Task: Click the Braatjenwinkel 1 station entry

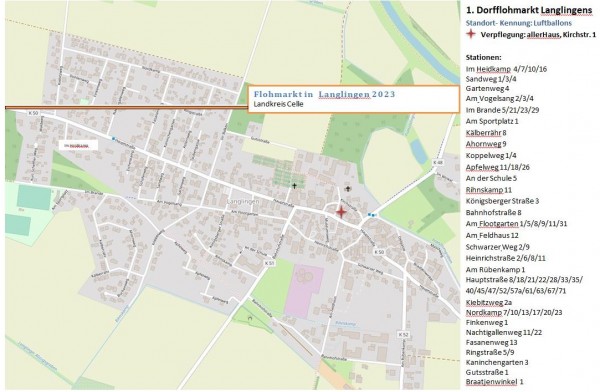Action: pyautogui.click(x=494, y=382)
